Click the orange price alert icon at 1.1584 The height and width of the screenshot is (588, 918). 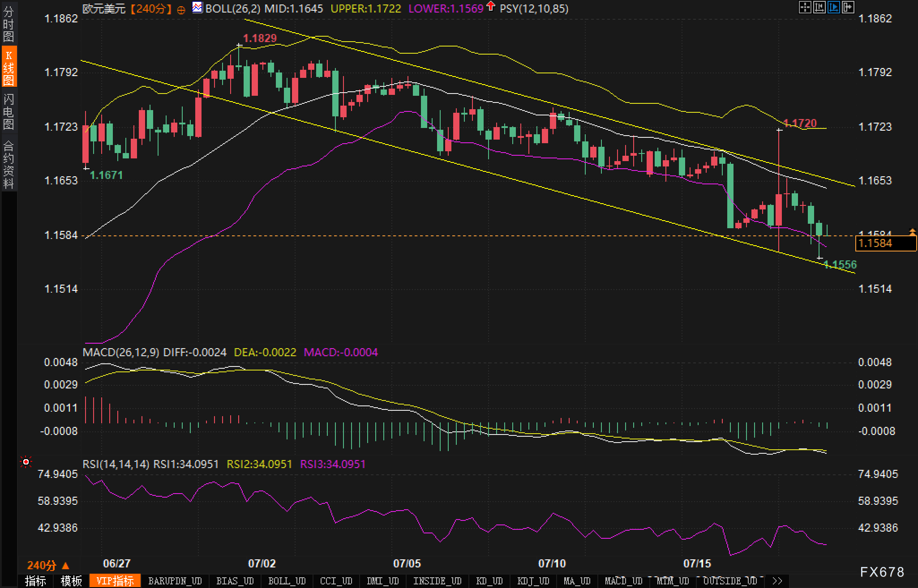(x=912, y=232)
